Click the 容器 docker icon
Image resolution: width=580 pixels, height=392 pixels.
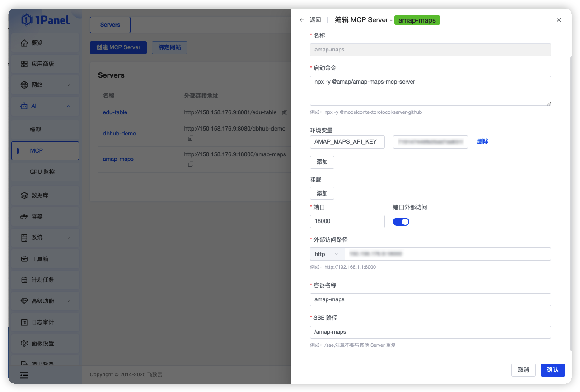(x=24, y=217)
